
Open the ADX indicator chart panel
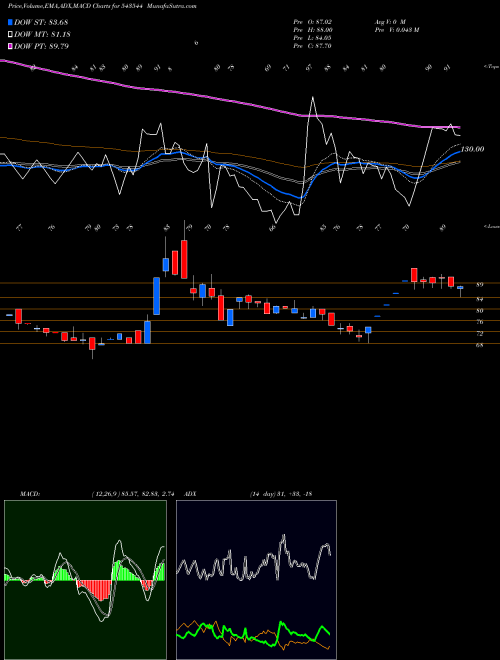[256, 580]
